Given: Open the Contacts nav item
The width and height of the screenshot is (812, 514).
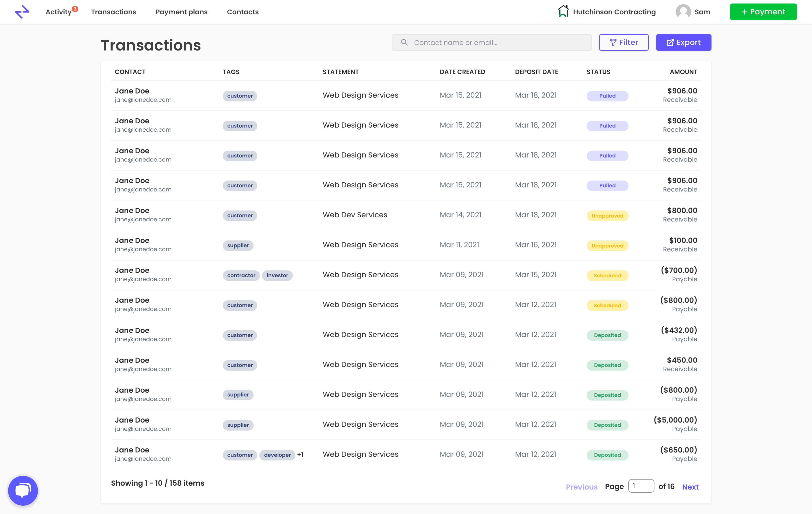Looking at the screenshot, I should (242, 12).
